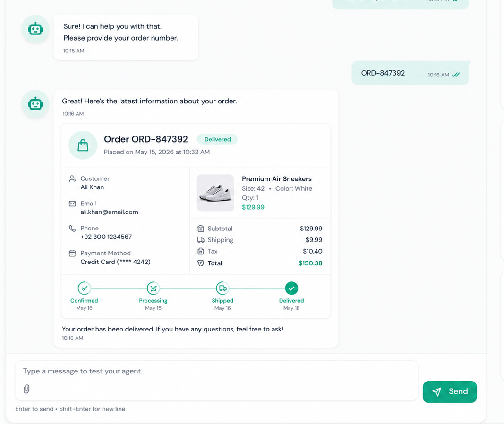504x424 pixels.
Task: Click the Subtotal receipt icon
Action: coord(201,229)
